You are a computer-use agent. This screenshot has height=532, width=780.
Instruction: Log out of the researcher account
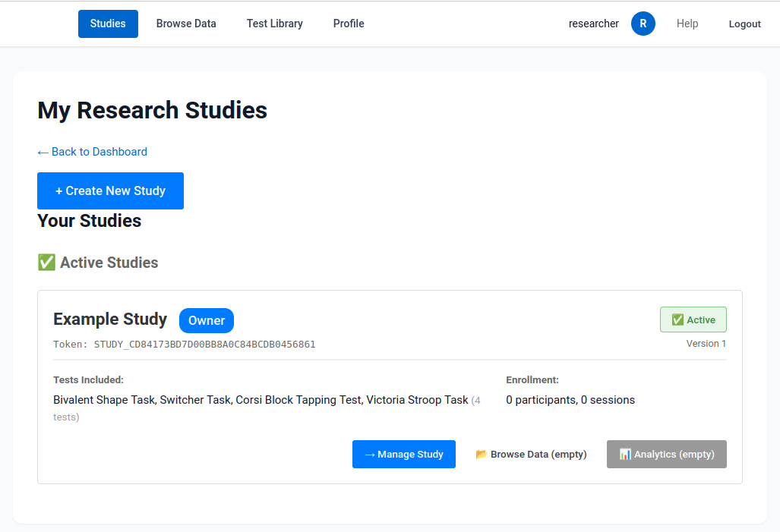point(744,24)
